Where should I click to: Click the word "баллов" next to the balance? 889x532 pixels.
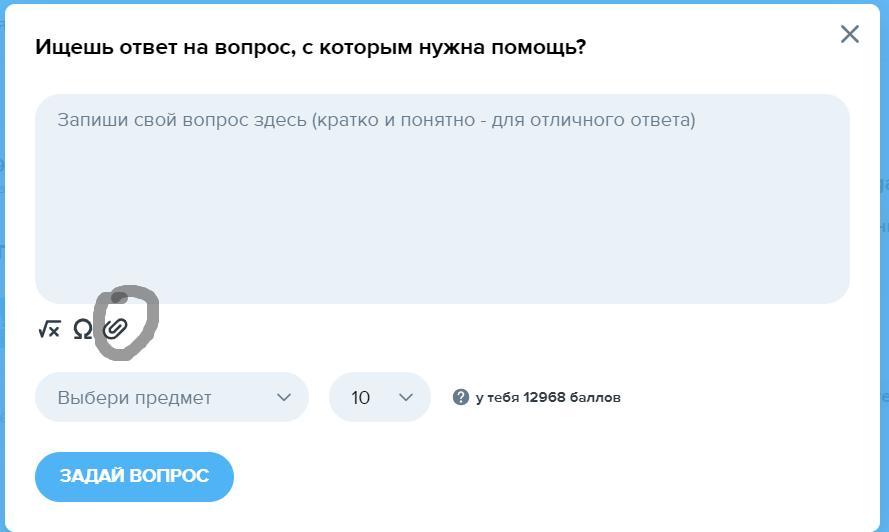point(596,397)
